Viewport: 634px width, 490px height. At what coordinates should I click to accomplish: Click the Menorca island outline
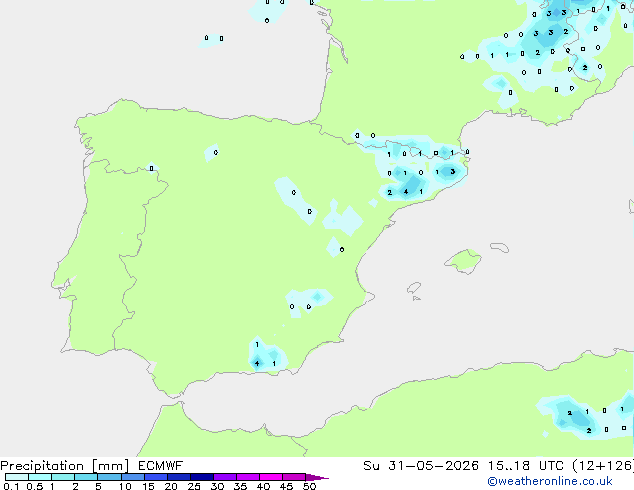tap(500, 247)
